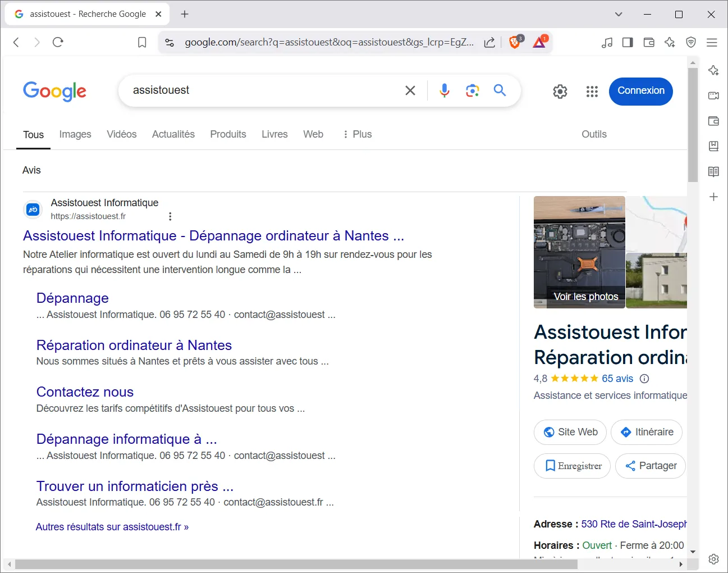This screenshot has width=728, height=573.
Task: Share this page via the share icon
Action: (x=489, y=42)
